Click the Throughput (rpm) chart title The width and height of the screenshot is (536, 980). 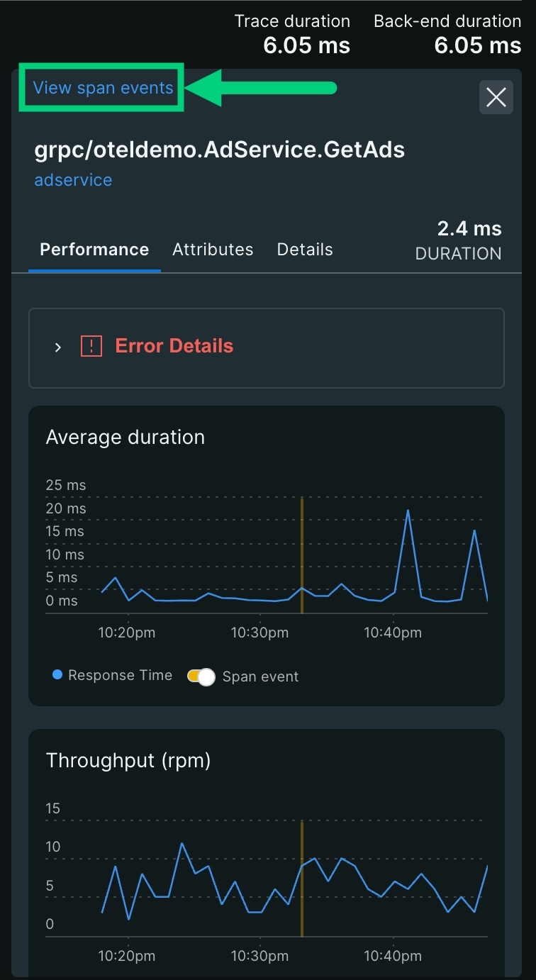pyautogui.click(x=128, y=760)
